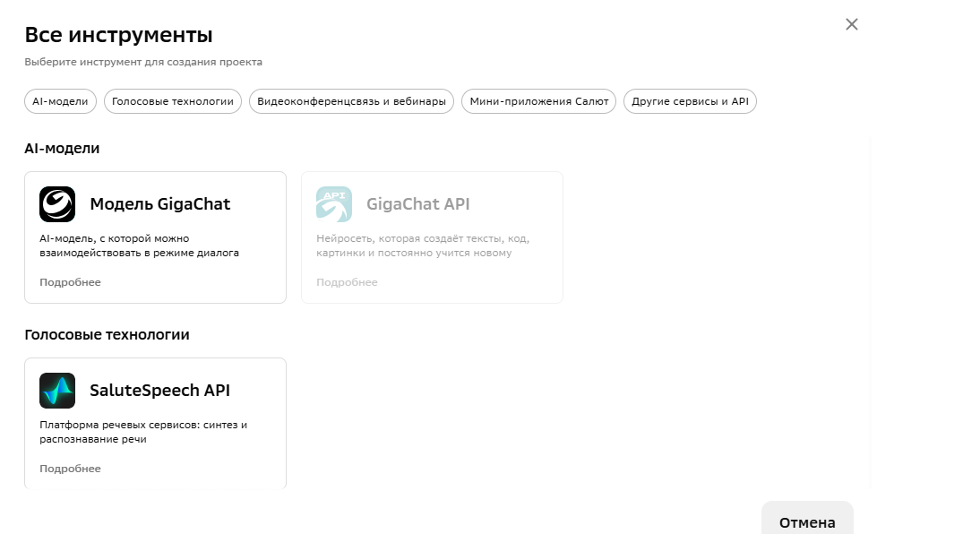The image size is (980, 534).
Task: Select the GigaChat API card title
Action: [x=418, y=204]
